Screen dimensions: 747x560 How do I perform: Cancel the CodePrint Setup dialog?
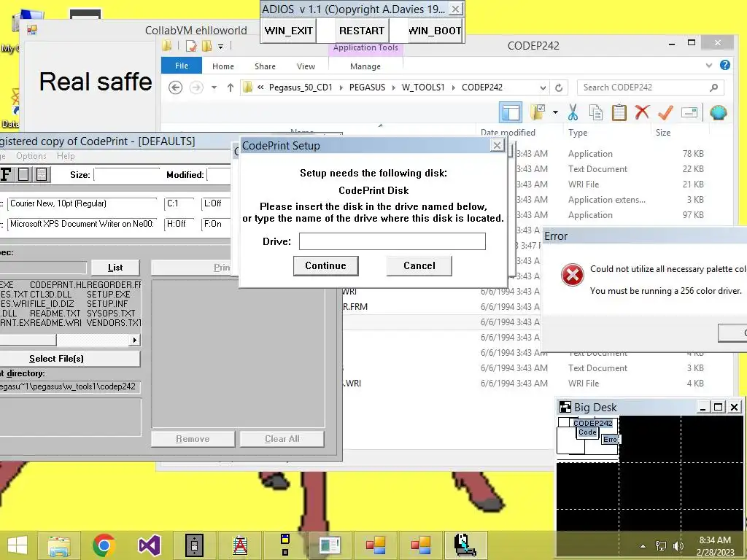tap(419, 265)
